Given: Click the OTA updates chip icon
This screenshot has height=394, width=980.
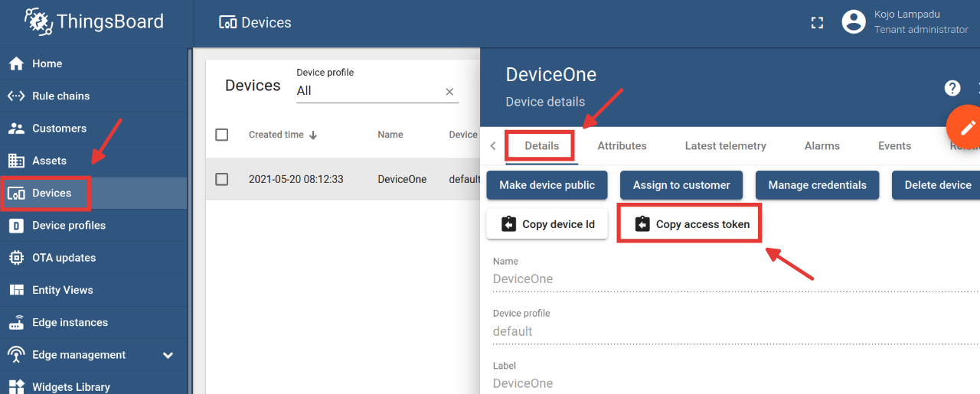Looking at the screenshot, I should pyautogui.click(x=16, y=258).
